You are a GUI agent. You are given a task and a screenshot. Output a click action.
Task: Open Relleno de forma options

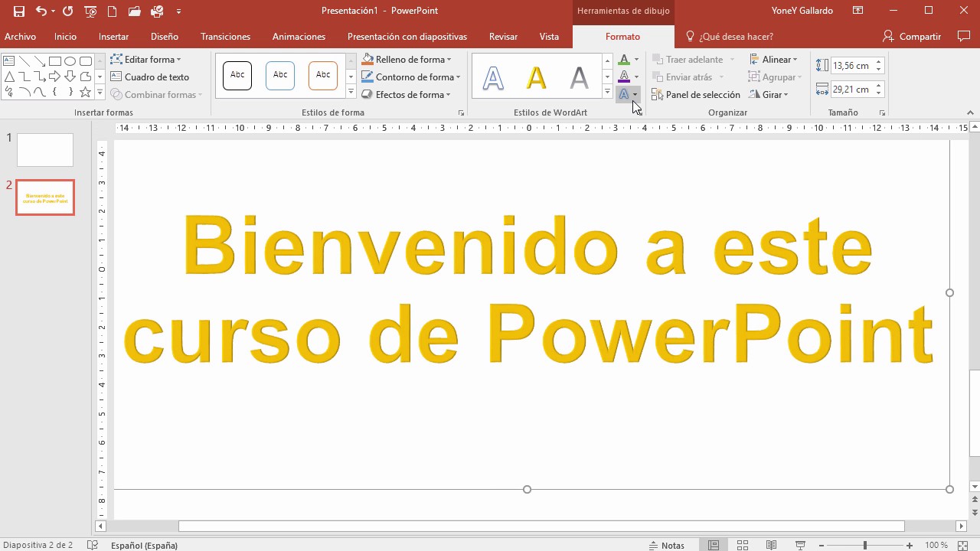pos(407,60)
